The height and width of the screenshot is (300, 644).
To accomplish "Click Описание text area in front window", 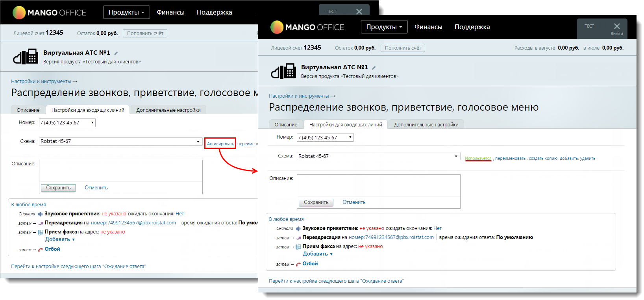I will click(x=378, y=185).
